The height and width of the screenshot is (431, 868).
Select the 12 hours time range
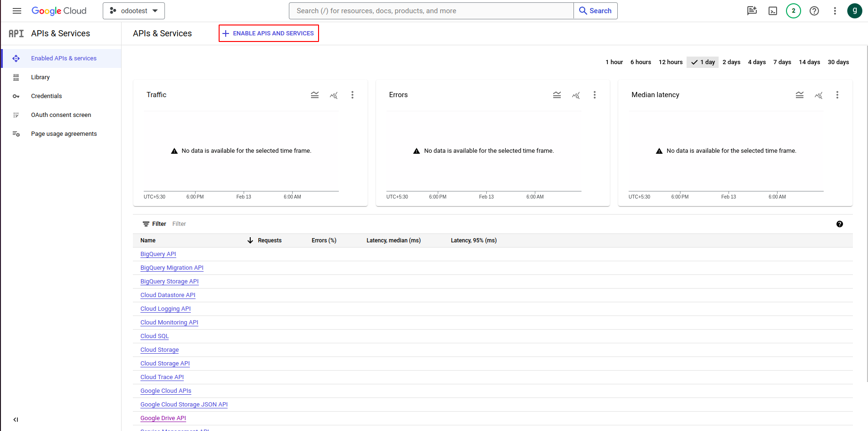point(671,62)
